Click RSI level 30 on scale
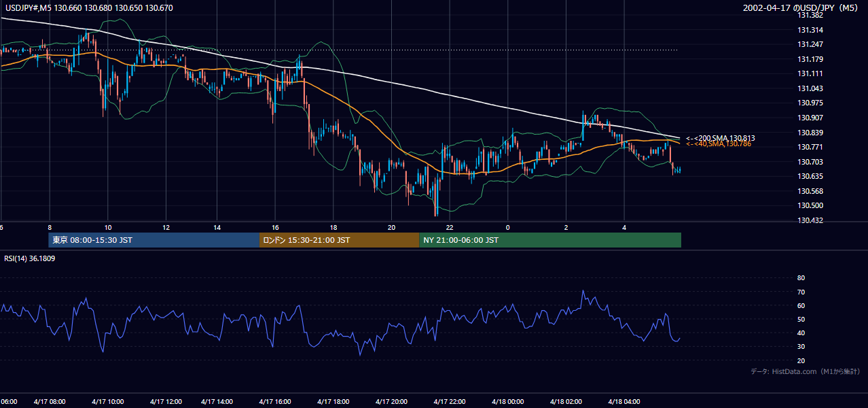Image resolution: width=868 pixels, height=408 pixels. (801, 347)
